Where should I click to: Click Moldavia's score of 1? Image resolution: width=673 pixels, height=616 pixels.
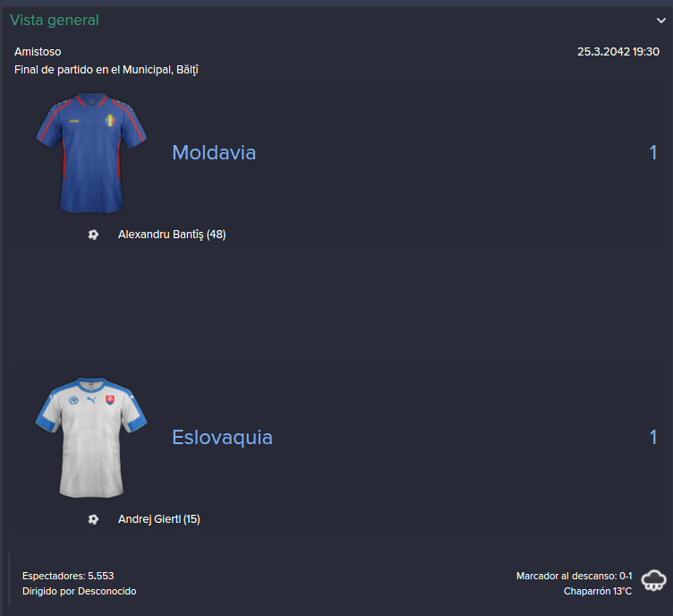coord(652,152)
